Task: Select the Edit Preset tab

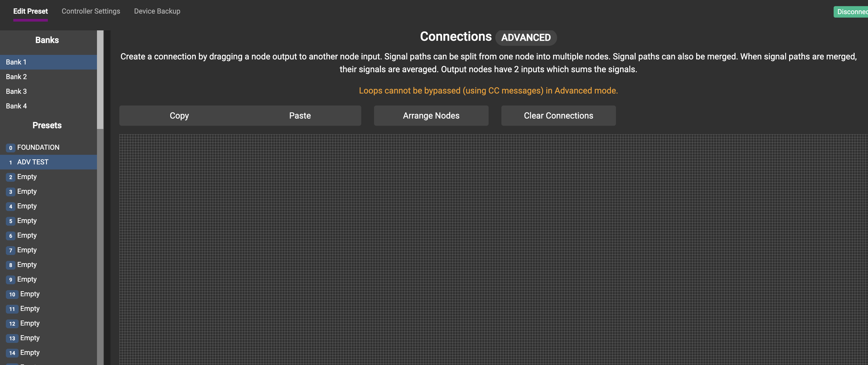Action: pos(30,11)
